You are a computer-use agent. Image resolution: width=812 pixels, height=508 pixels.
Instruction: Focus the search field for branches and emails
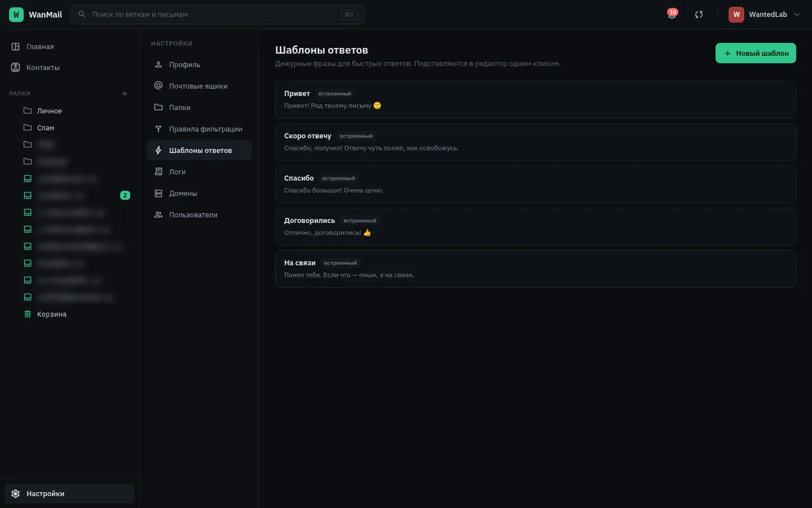point(218,15)
